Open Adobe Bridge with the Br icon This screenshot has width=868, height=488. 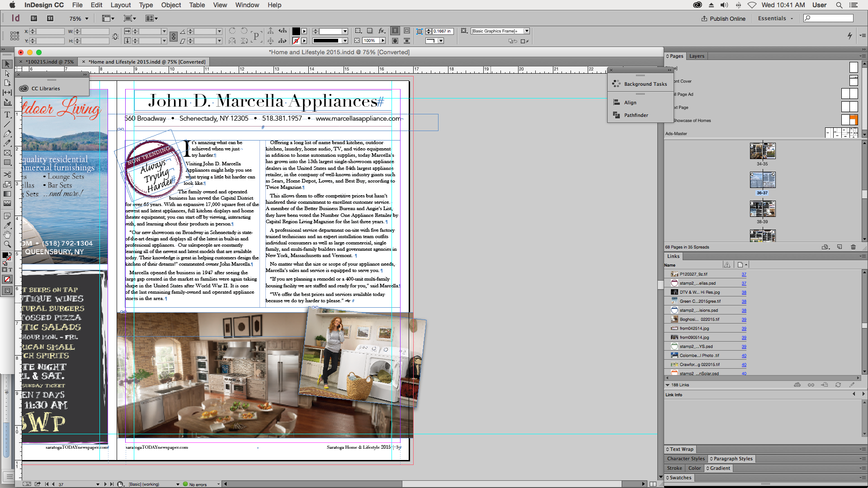click(x=34, y=19)
